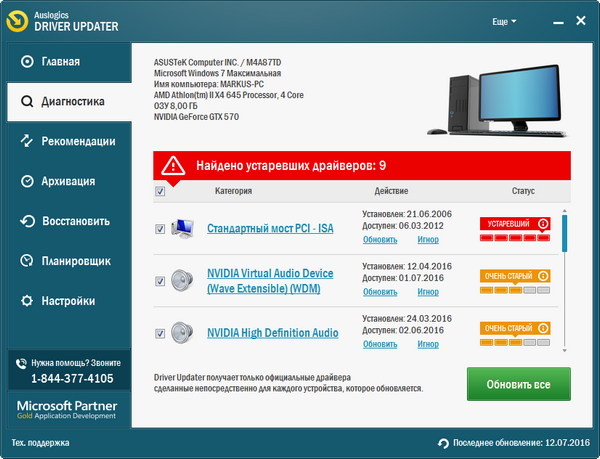The width and height of the screenshot is (600, 459).
Task: Toggle the select-all checkbox in table header
Action: click(160, 191)
